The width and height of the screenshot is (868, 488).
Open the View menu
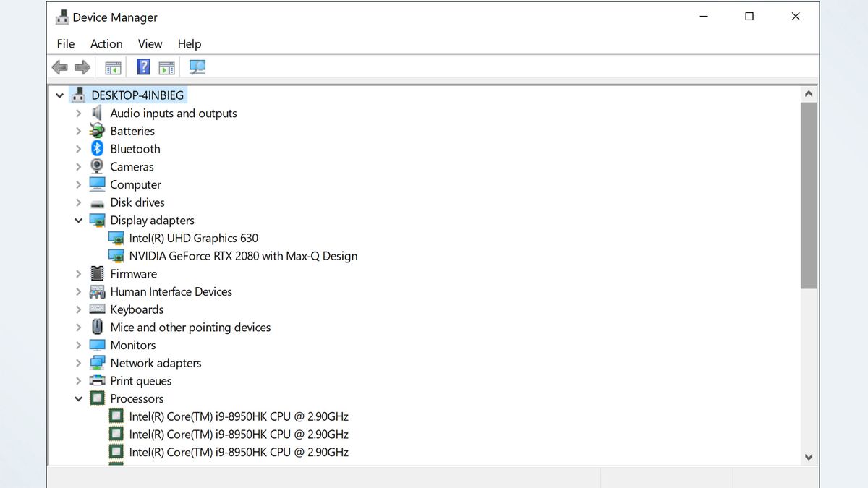coord(150,44)
